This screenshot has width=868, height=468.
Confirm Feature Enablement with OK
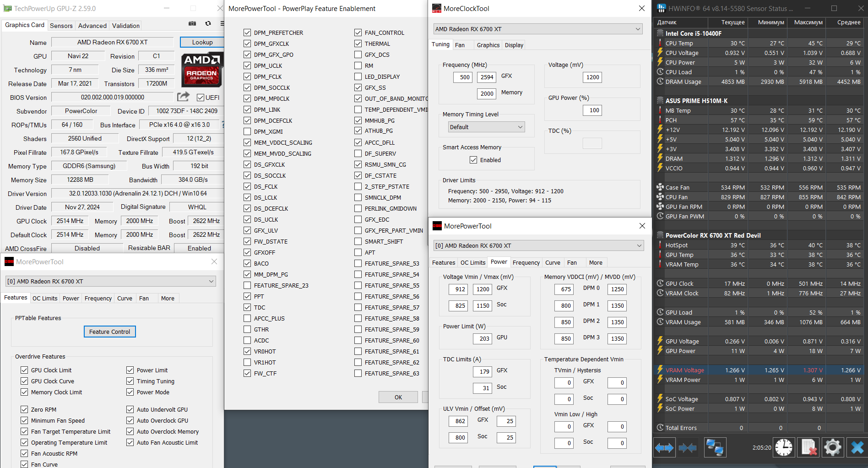[x=398, y=397]
